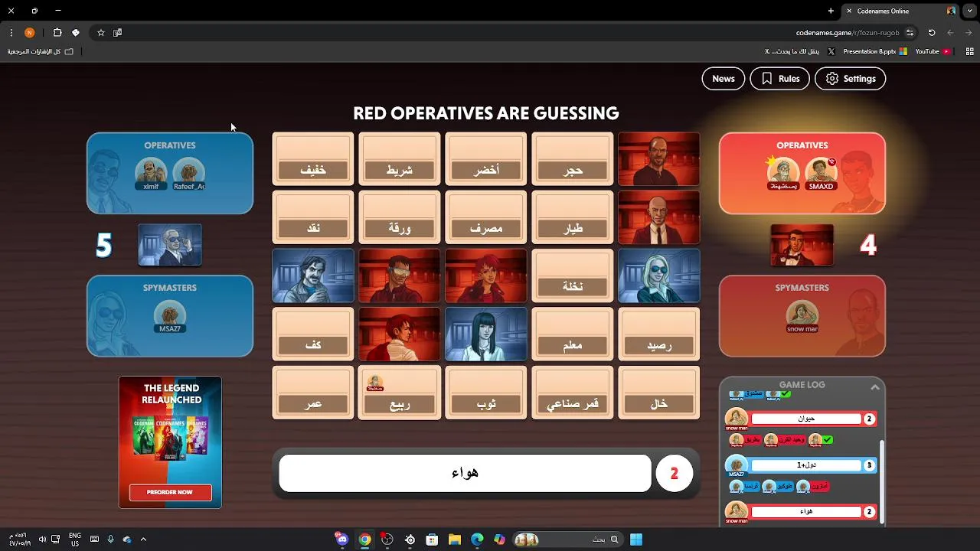This screenshot has height=551, width=980.
Task: Open the Rules bookmark button
Action: tap(779, 79)
